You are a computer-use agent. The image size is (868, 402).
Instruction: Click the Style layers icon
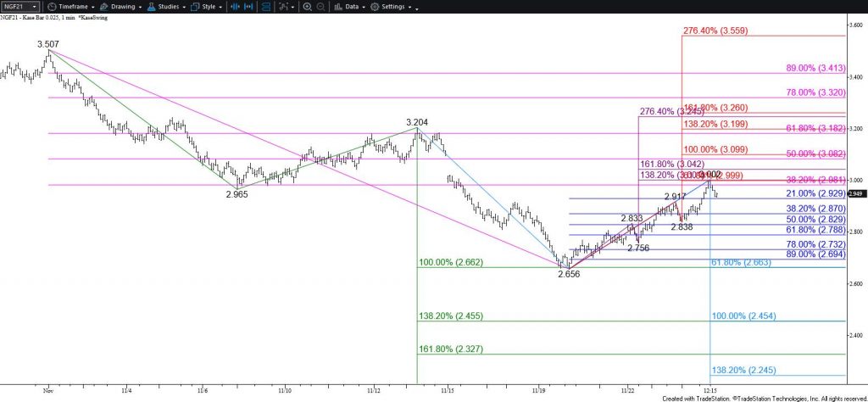coord(195,7)
